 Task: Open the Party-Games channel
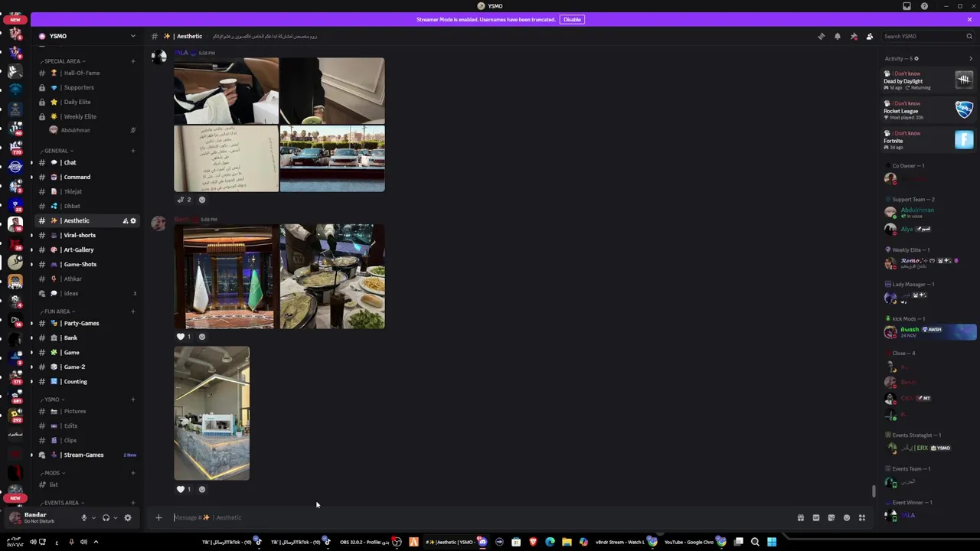point(87,323)
